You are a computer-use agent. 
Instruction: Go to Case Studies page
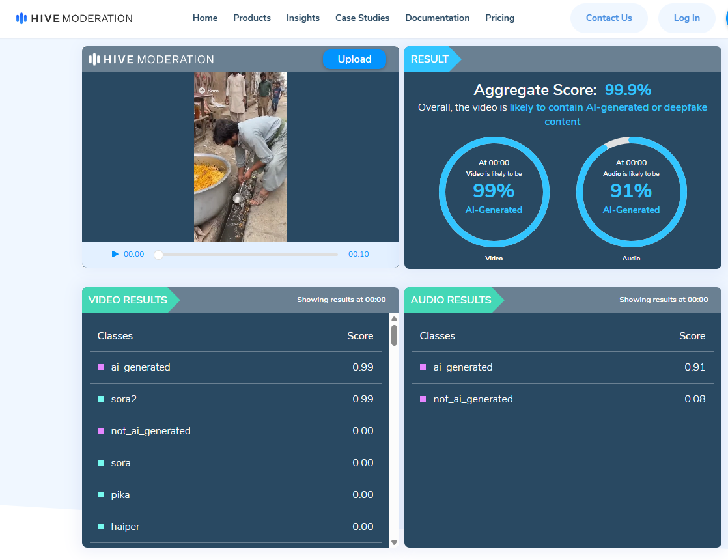click(362, 18)
